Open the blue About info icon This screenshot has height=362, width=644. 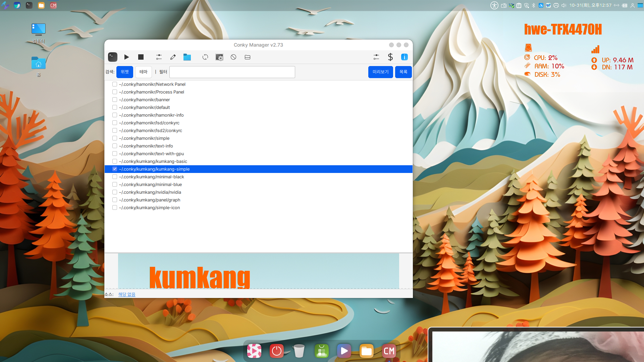(x=405, y=57)
